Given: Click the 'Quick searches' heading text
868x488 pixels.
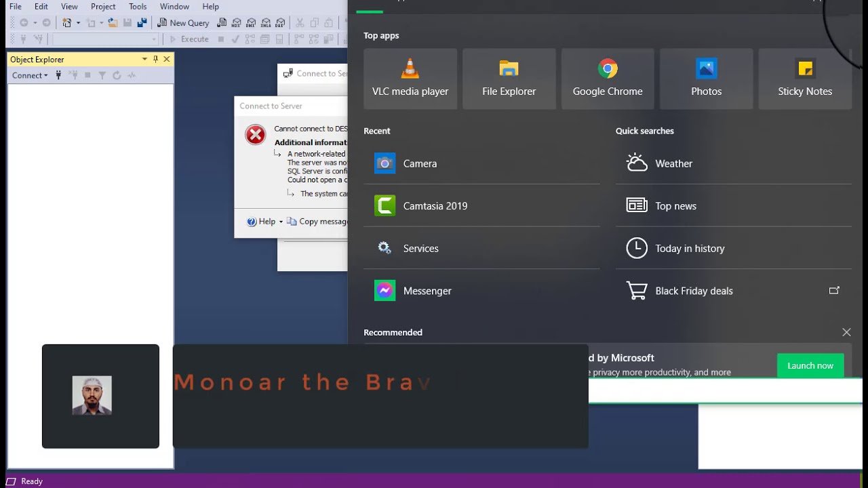Looking at the screenshot, I should pyautogui.click(x=645, y=131).
